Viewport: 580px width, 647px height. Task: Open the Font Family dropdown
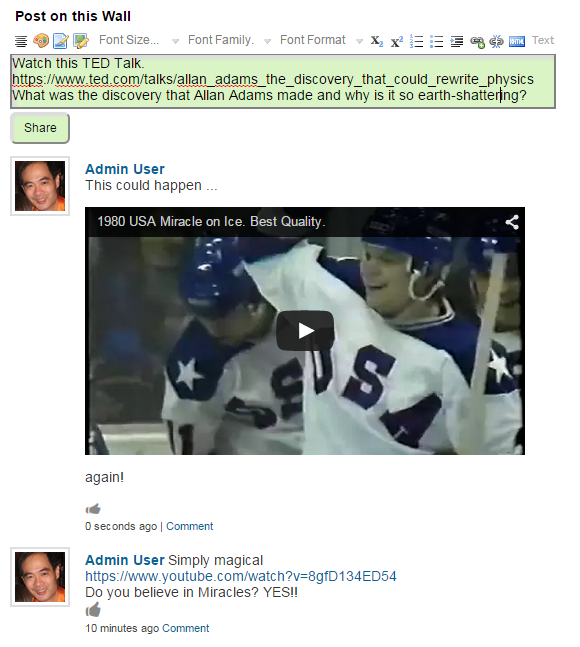click(229, 40)
